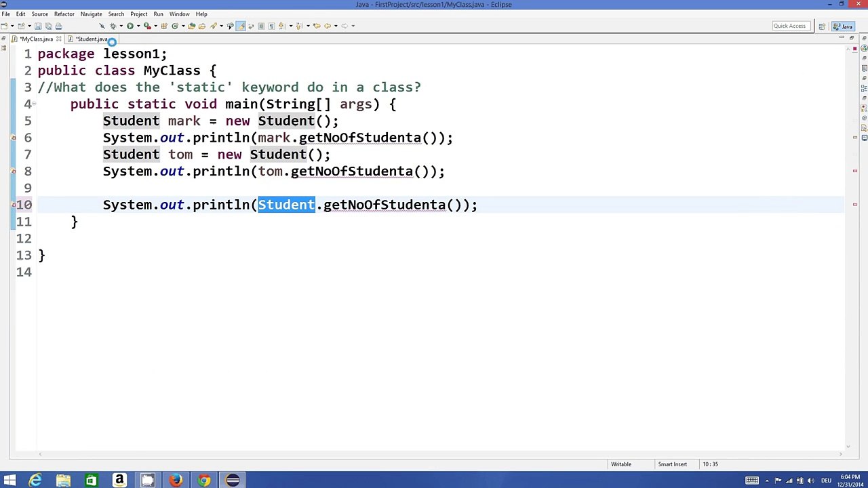Click the New file toolbar icon
The image size is (868, 488).
click(5, 26)
